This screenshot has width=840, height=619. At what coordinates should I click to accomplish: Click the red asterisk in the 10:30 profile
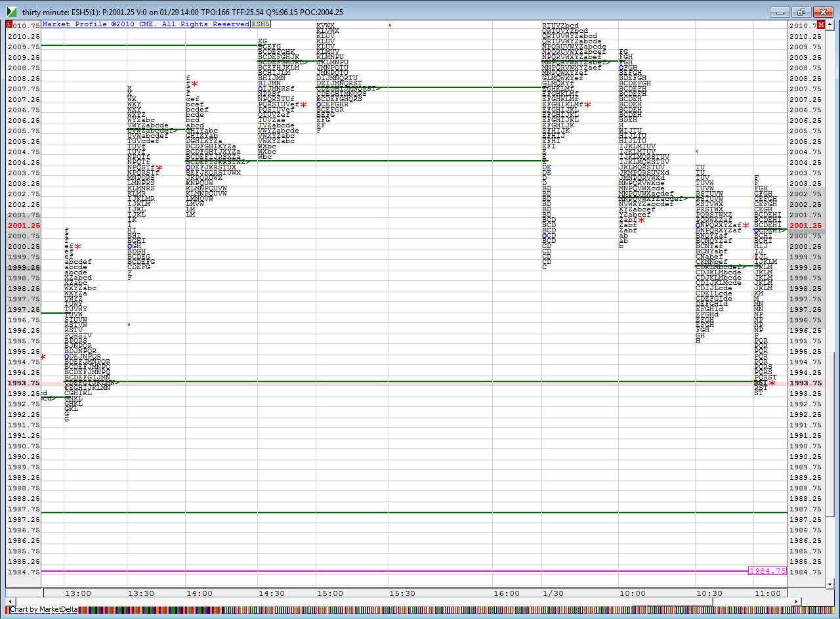point(746,226)
